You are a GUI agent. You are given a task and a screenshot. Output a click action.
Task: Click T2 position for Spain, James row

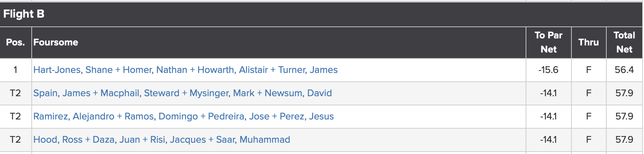point(16,93)
